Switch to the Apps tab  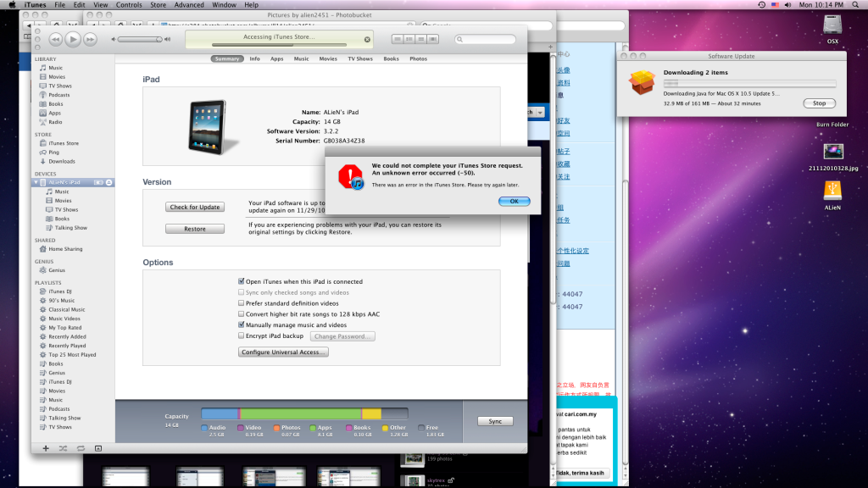277,59
